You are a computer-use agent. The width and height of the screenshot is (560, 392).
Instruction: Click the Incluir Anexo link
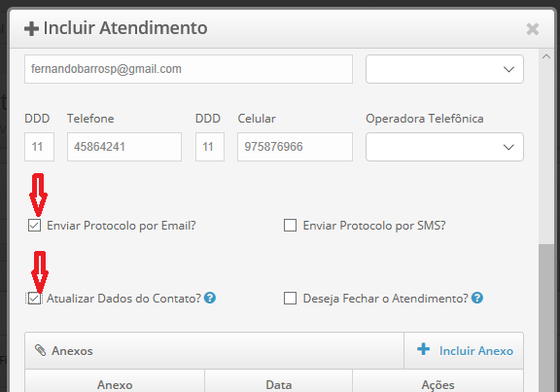(476, 351)
